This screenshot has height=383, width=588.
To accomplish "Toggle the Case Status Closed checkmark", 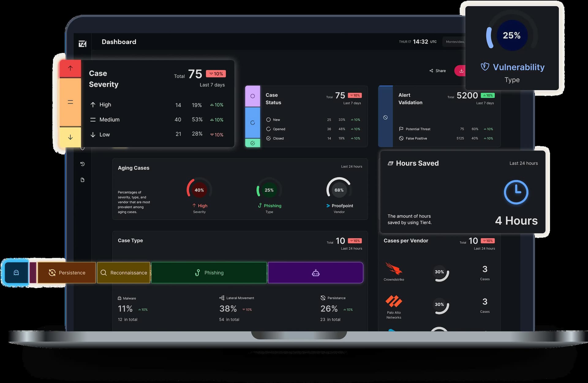I will click(268, 138).
